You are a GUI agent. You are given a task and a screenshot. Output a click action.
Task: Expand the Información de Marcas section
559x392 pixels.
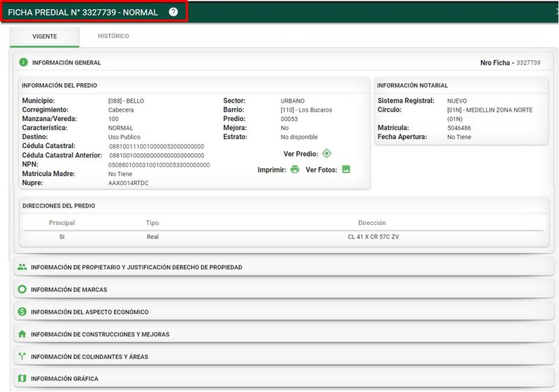pos(69,289)
